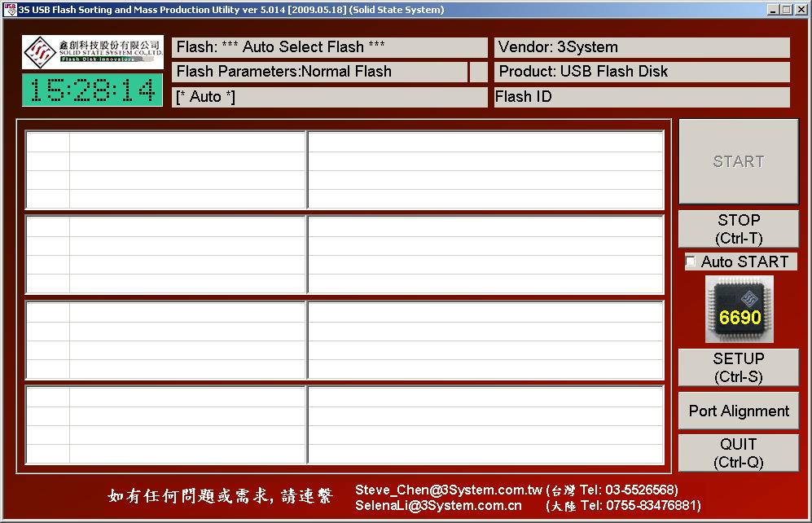
Task: Enable the Auto START checkbox
Action: pyautogui.click(x=691, y=261)
